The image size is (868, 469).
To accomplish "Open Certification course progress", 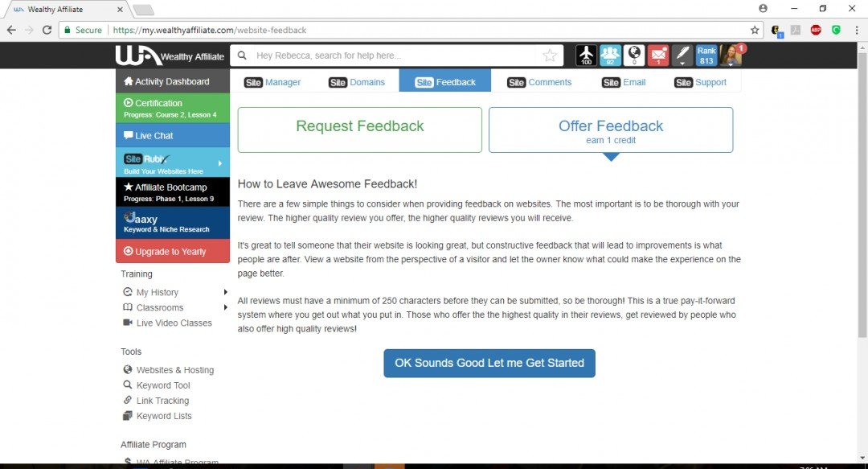I will 173,108.
